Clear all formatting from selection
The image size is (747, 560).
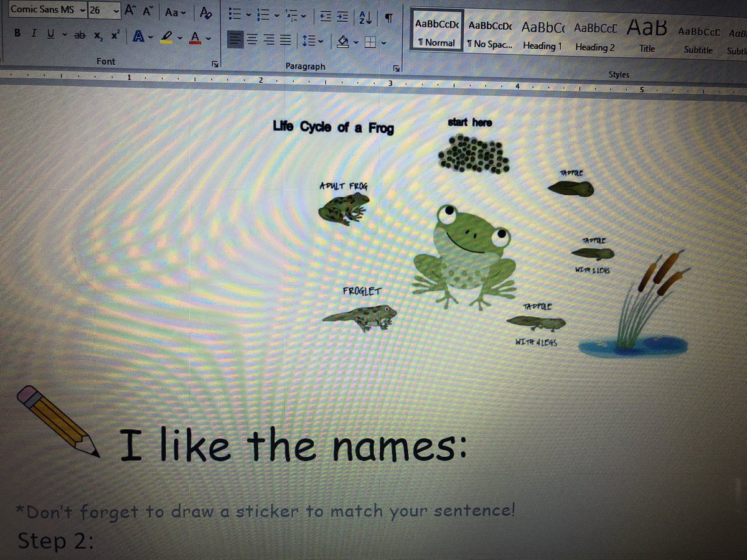click(206, 13)
